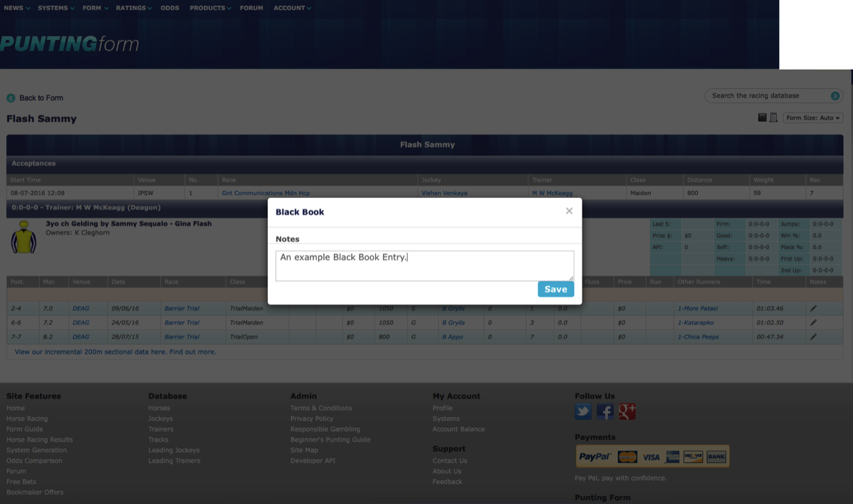
Task: Expand the Form Size: Auto dropdown
Action: click(812, 118)
